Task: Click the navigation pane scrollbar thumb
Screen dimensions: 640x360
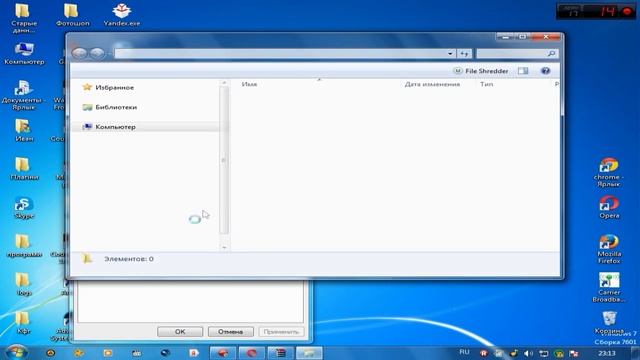Action: [224, 160]
